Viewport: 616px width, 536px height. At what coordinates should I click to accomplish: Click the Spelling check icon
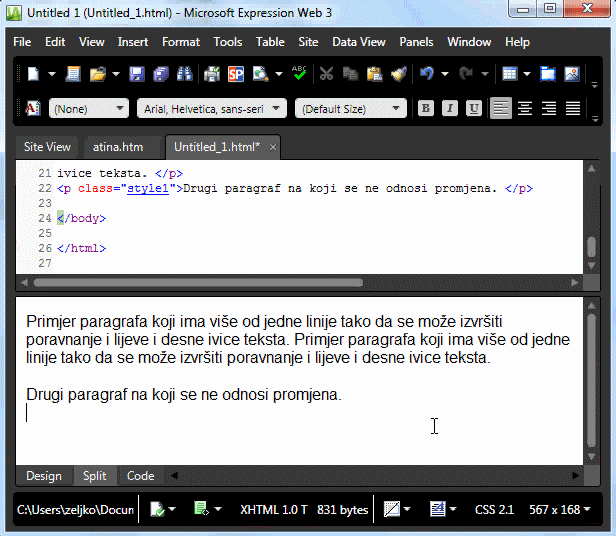pos(298,74)
